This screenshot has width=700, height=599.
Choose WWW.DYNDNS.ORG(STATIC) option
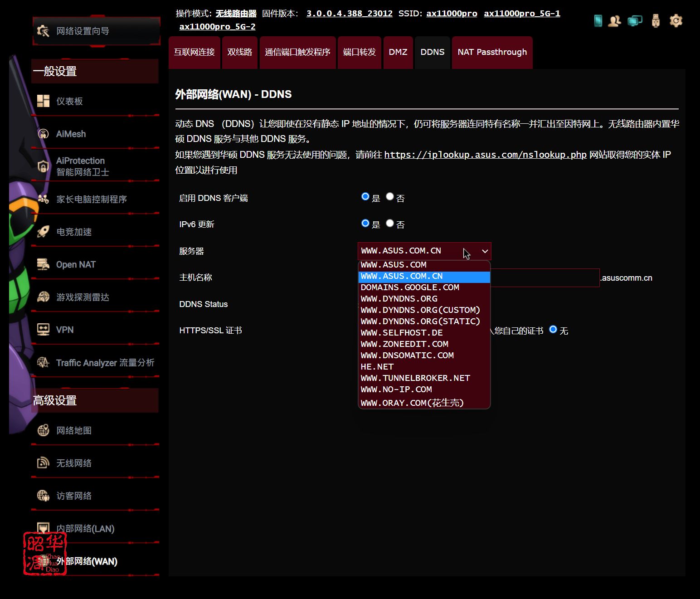click(424, 321)
